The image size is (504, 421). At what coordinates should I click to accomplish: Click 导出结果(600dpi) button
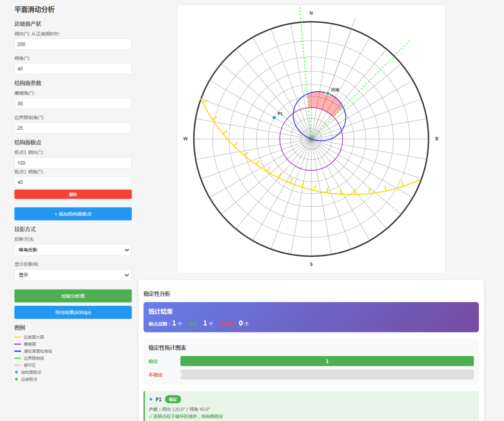pyautogui.click(x=73, y=312)
